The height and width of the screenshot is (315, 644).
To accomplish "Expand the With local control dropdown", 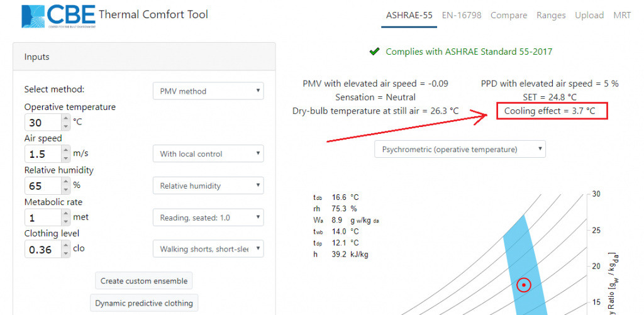I will (x=208, y=153).
